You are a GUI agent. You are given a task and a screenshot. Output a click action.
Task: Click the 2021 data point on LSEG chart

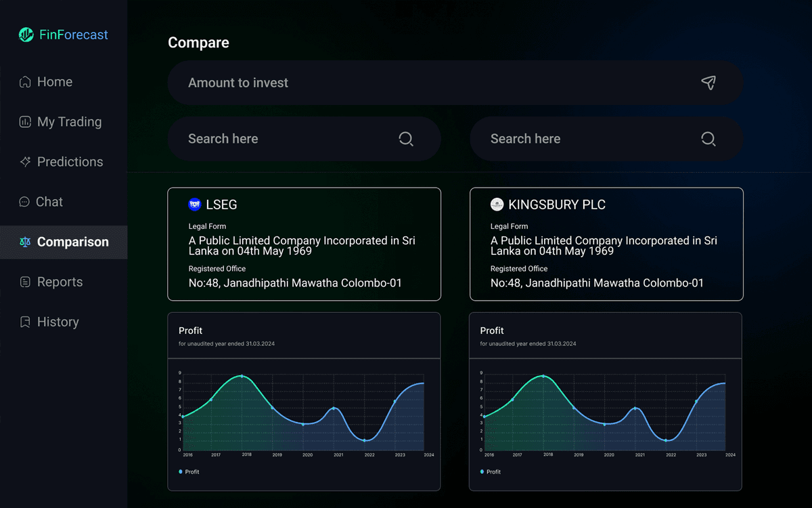[x=334, y=408]
